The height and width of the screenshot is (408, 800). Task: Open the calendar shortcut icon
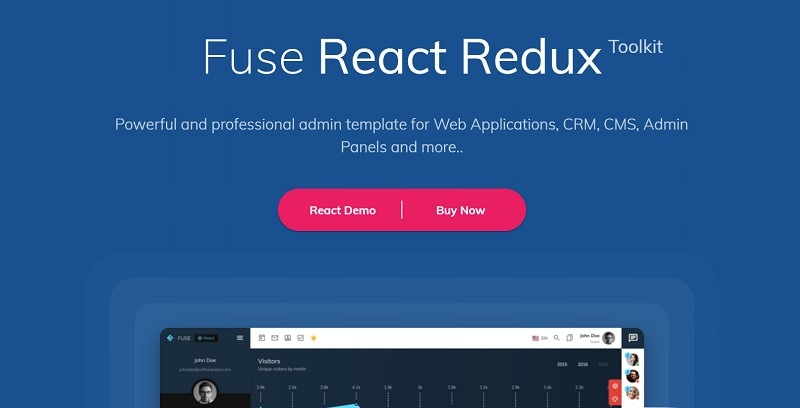click(262, 338)
